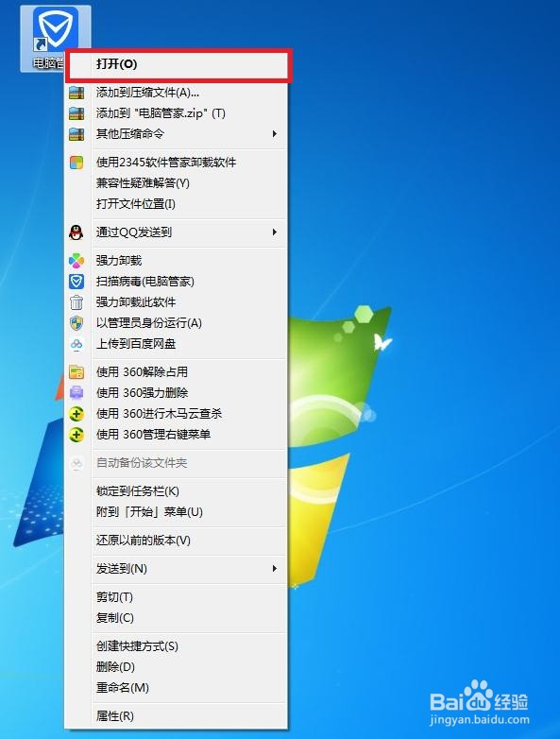Click the purple shredder icon beside 360强力删除
The image size is (560, 739).
tap(76, 392)
